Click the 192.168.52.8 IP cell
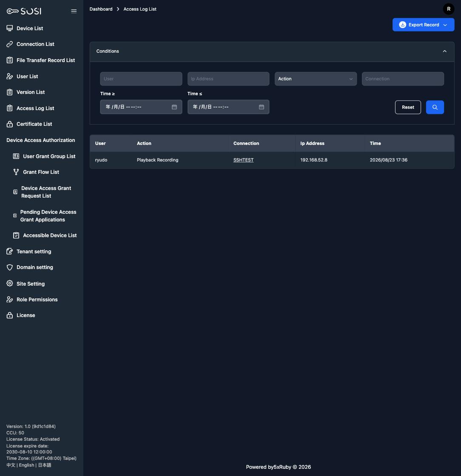The width and height of the screenshot is (461, 476). [x=314, y=160]
